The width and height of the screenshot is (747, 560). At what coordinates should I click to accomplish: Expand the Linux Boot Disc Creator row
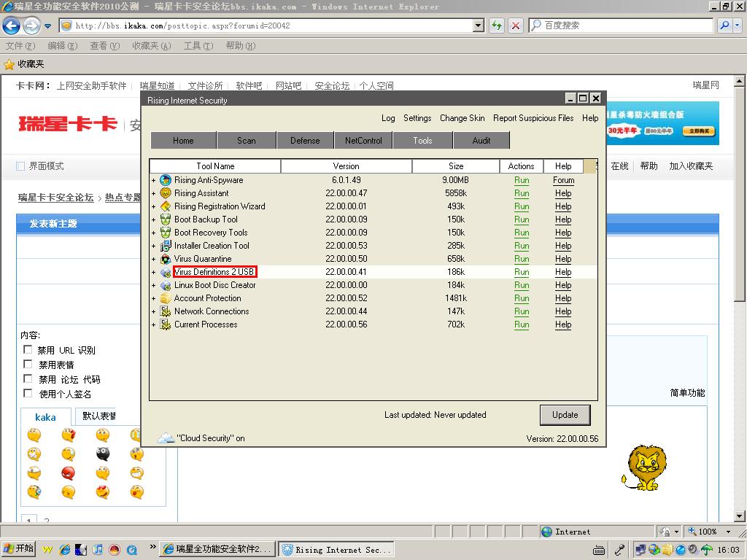153,286
